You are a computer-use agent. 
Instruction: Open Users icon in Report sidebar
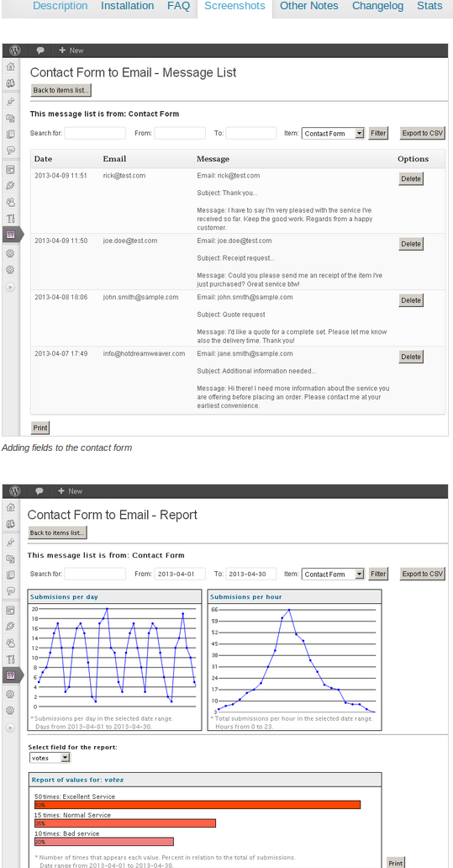[x=11, y=643]
